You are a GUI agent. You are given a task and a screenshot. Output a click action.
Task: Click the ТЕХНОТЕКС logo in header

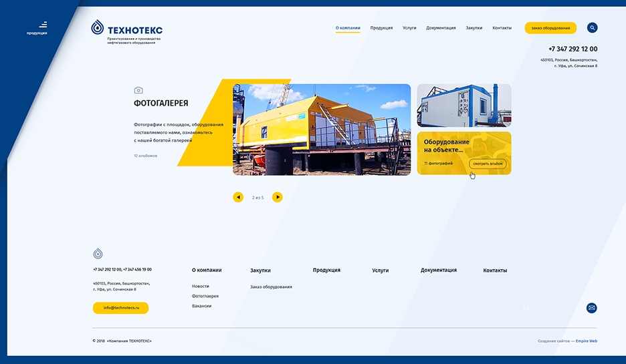127,31
